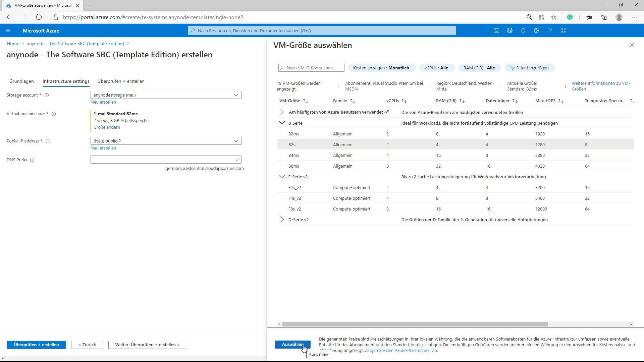Image resolution: width=644 pixels, height=362 pixels.
Task: Show info for Public IP address
Action: click(x=48, y=141)
